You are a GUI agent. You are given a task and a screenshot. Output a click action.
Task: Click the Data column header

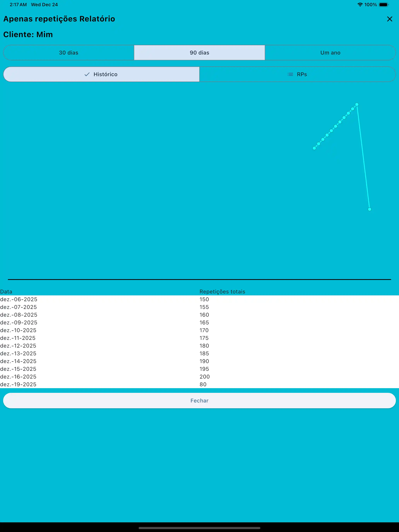6,292
